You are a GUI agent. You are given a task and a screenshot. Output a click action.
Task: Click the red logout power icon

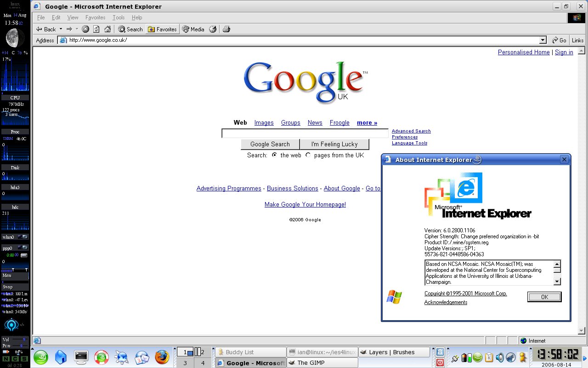point(440,363)
